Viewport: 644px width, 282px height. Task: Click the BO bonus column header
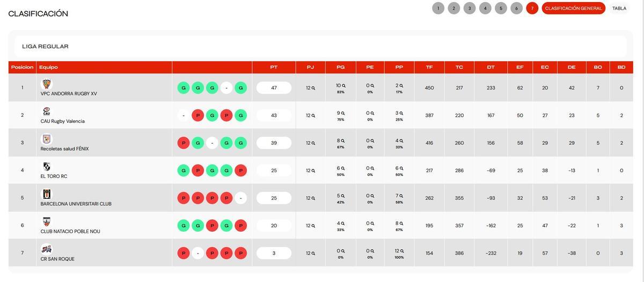[x=598, y=68]
